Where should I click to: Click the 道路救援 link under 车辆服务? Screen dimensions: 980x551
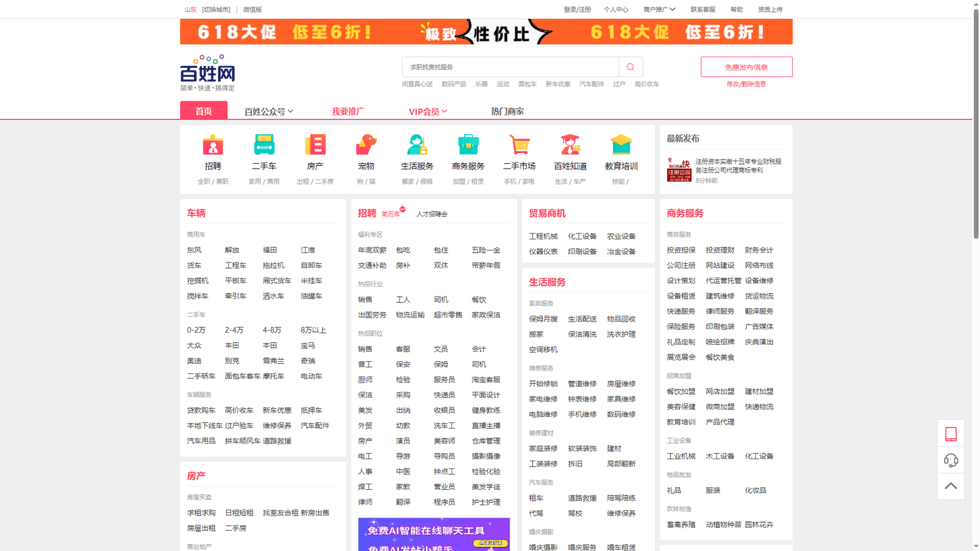[x=277, y=441]
